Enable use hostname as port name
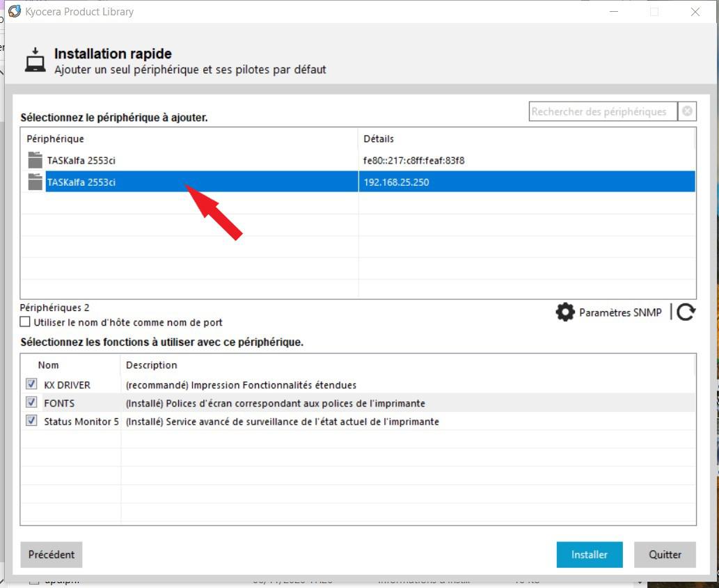This screenshot has height=588, width=719. pos(26,322)
